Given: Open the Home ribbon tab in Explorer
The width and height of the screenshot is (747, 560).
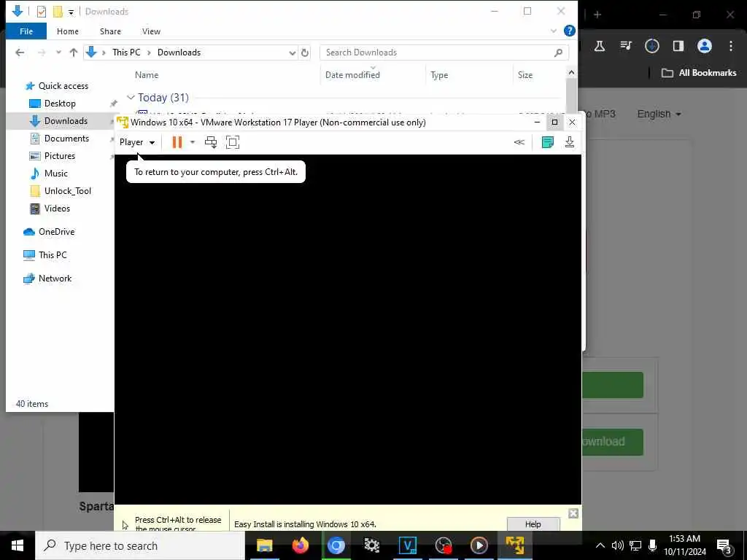Looking at the screenshot, I should (x=68, y=31).
